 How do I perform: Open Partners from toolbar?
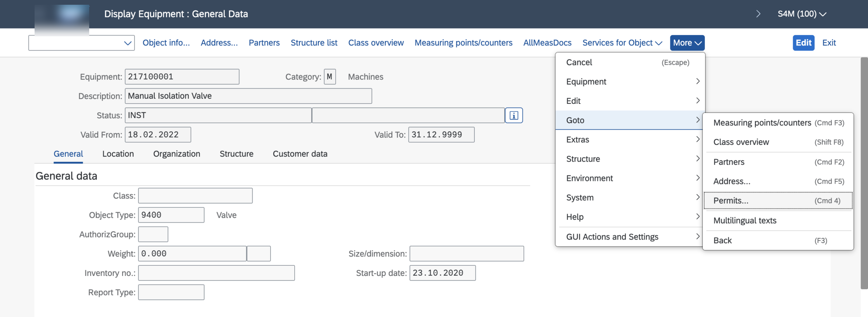point(264,43)
